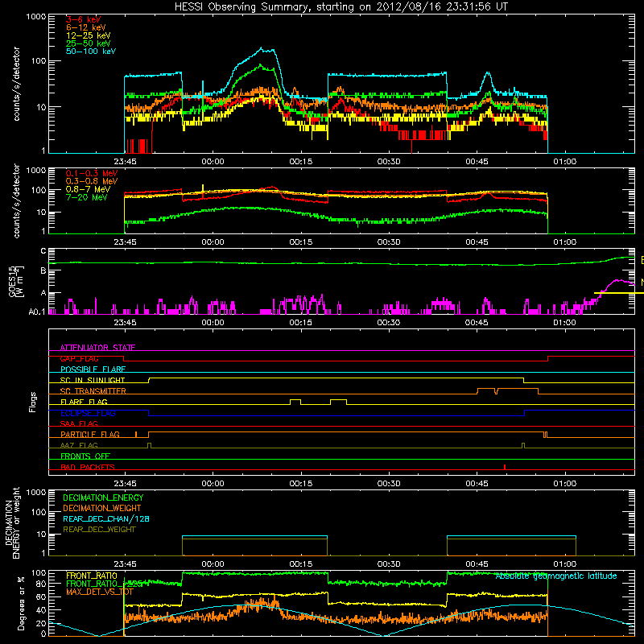Select the SAA_FLAG label
Image resolution: width=644 pixels, height=644 pixels.
coord(79,423)
